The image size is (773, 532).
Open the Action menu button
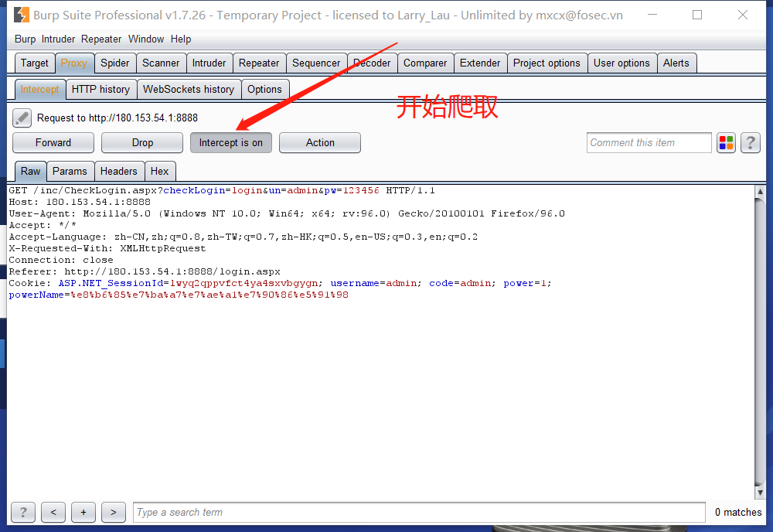point(320,142)
